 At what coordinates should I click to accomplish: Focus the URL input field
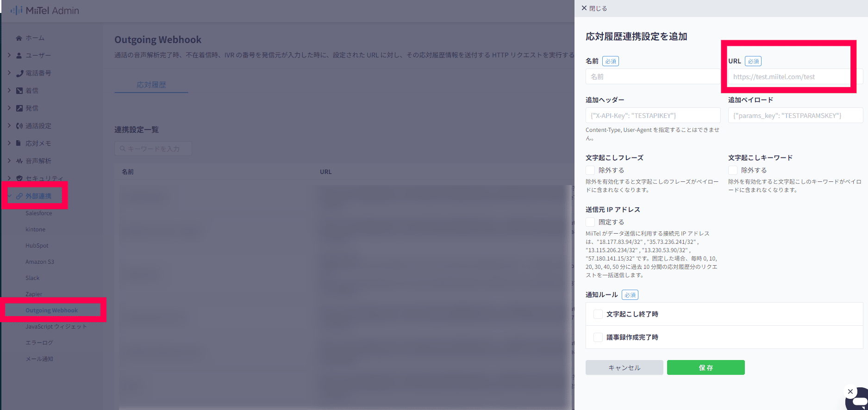pos(796,77)
